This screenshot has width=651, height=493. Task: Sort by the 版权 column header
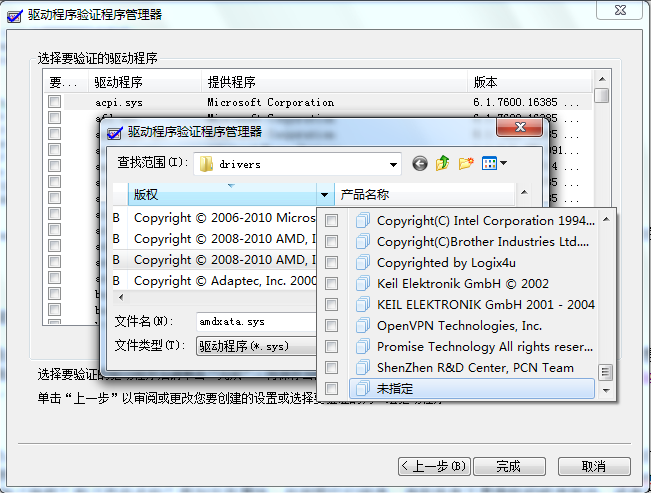pyautogui.click(x=222, y=194)
